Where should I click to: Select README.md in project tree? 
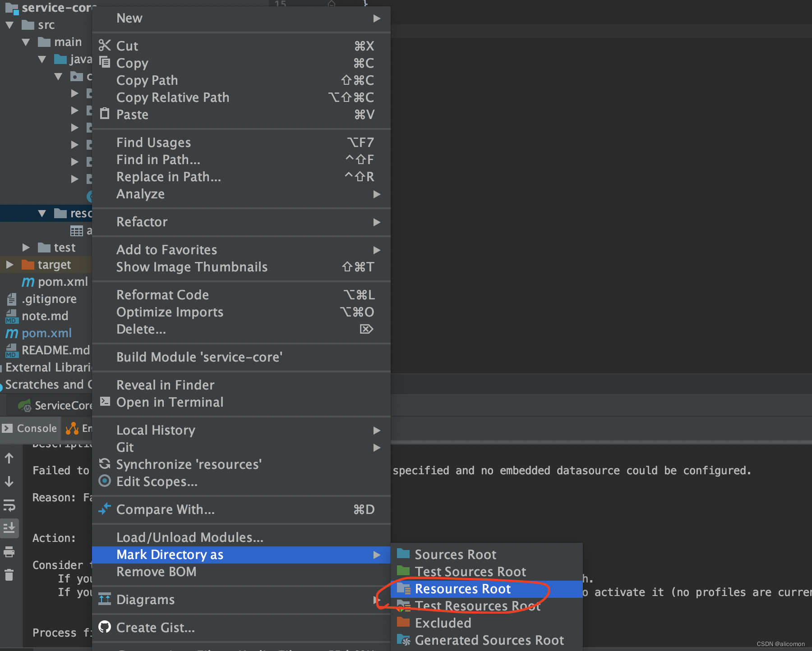(x=55, y=350)
